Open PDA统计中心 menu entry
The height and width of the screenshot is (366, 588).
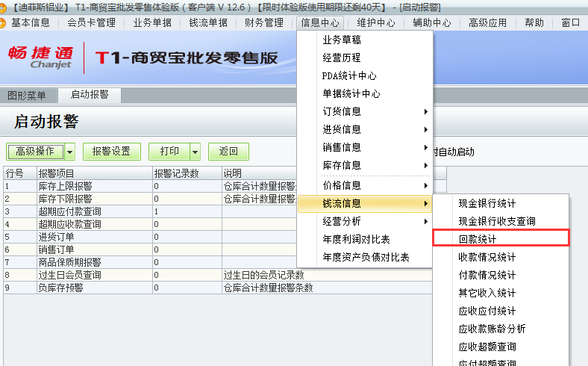tap(364, 76)
